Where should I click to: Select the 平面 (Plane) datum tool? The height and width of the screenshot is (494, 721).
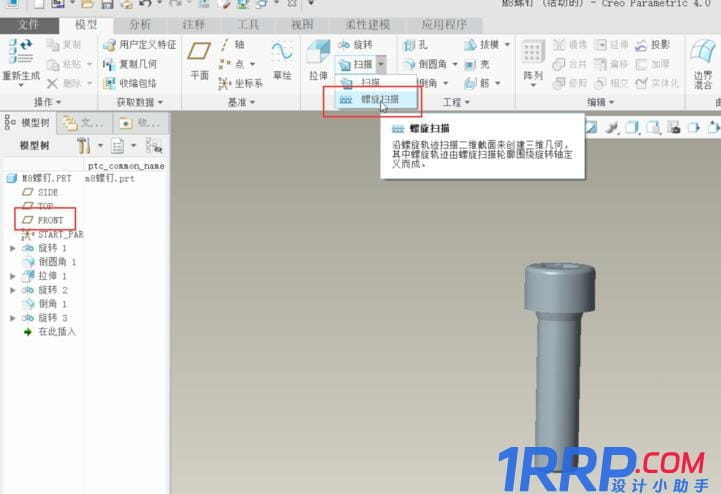tap(200, 59)
